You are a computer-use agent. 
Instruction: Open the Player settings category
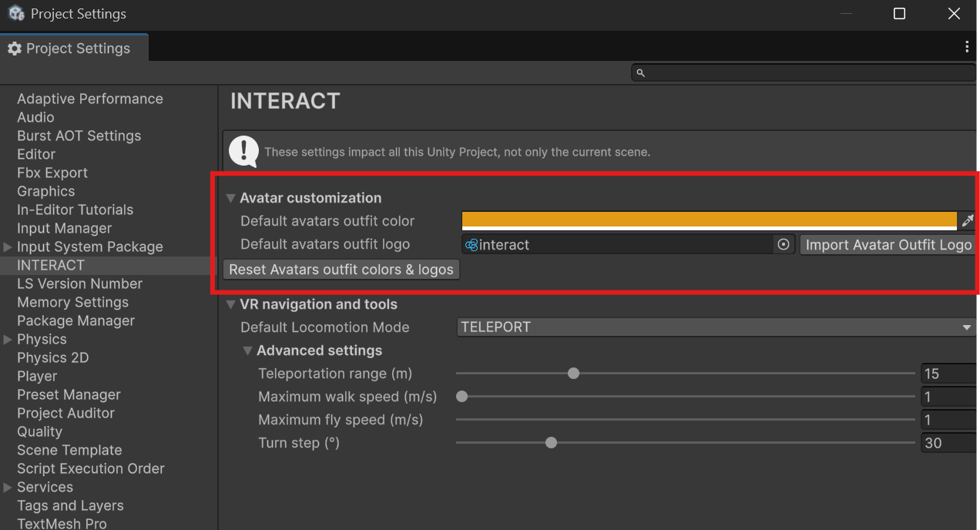[37, 376]
